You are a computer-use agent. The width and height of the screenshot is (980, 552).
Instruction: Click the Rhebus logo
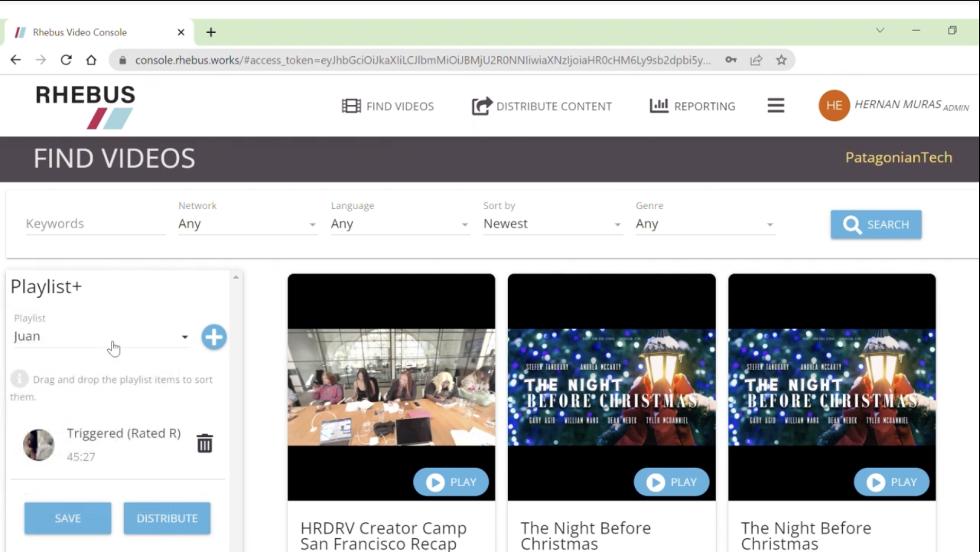[x=85, y=107]
